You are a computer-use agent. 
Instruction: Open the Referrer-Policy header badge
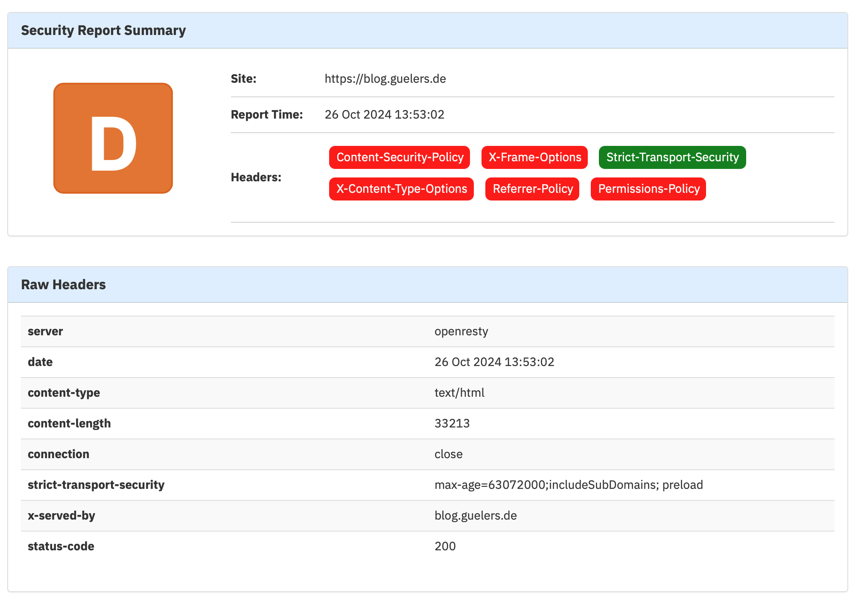coord(532,189)
